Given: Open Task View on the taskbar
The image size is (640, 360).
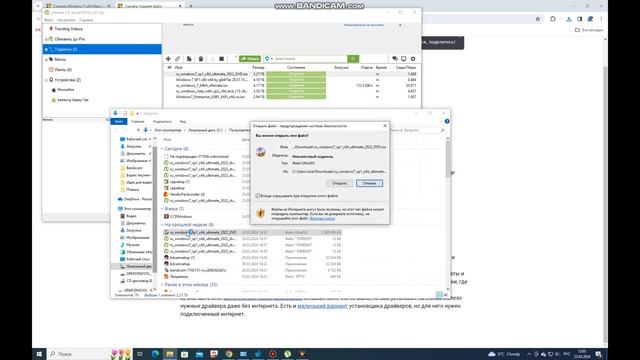Looking at the screenshot, I should point(140,354).
